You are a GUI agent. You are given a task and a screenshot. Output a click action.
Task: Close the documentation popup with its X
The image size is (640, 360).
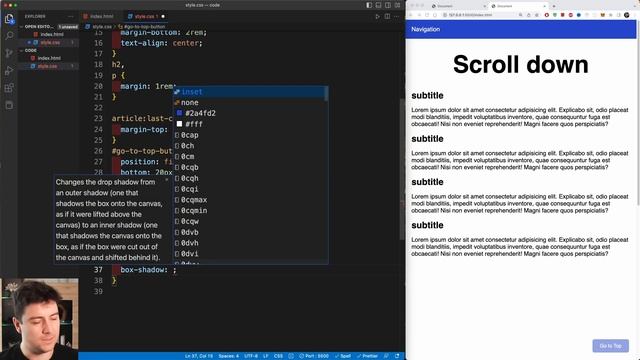pos(166,180)
